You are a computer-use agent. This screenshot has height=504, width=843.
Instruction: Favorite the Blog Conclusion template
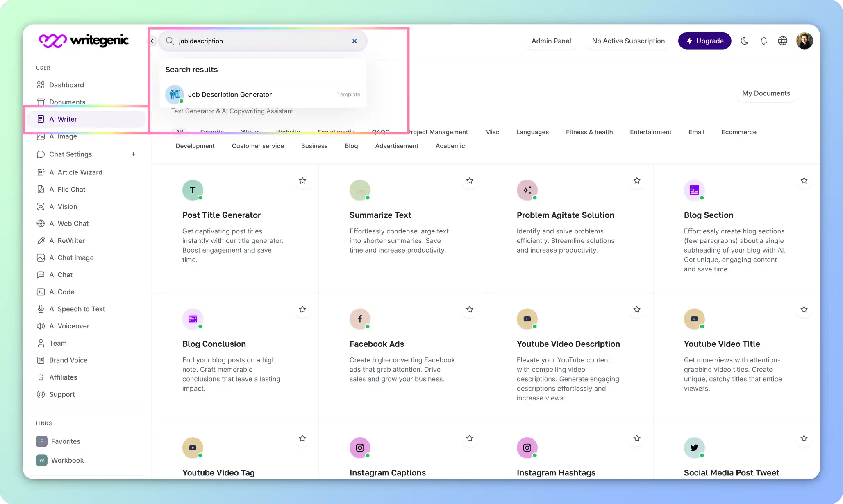pos(302,310)
